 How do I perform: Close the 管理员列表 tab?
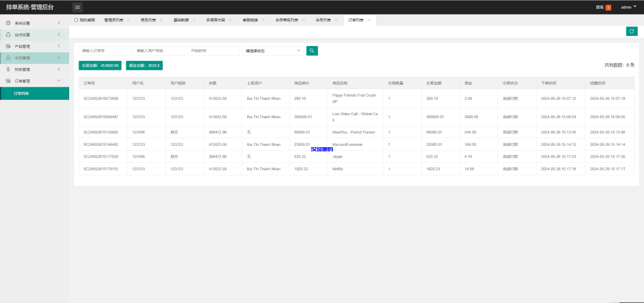[129, 20]
